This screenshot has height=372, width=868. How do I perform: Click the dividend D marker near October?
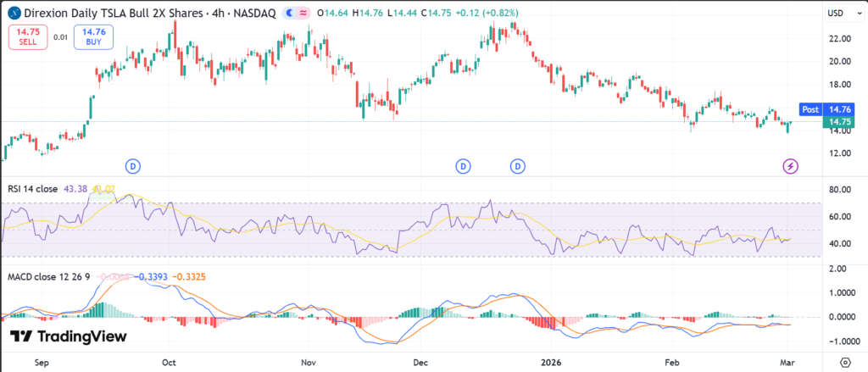point(132,166)
